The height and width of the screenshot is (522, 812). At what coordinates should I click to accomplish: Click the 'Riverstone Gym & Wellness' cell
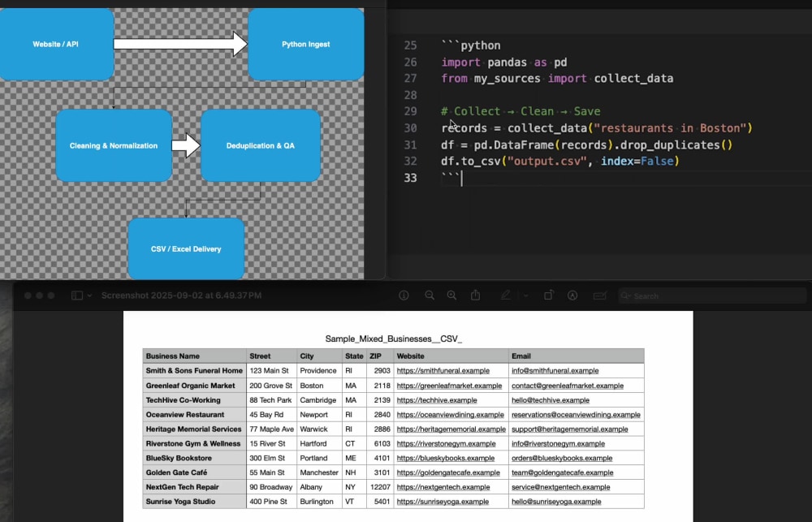coord(194,444)
